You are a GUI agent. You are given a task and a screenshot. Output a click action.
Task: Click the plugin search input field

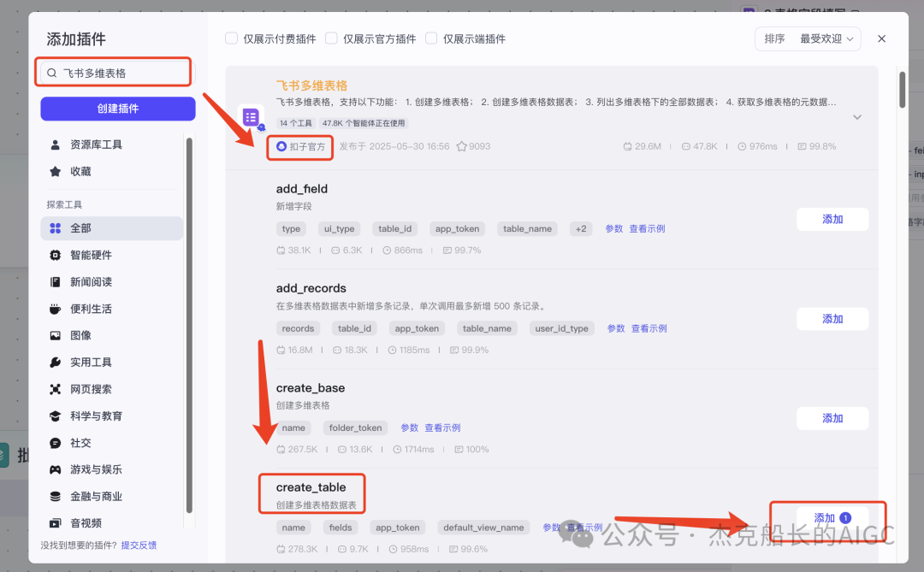pyautogui.click(x=118, y=73)
